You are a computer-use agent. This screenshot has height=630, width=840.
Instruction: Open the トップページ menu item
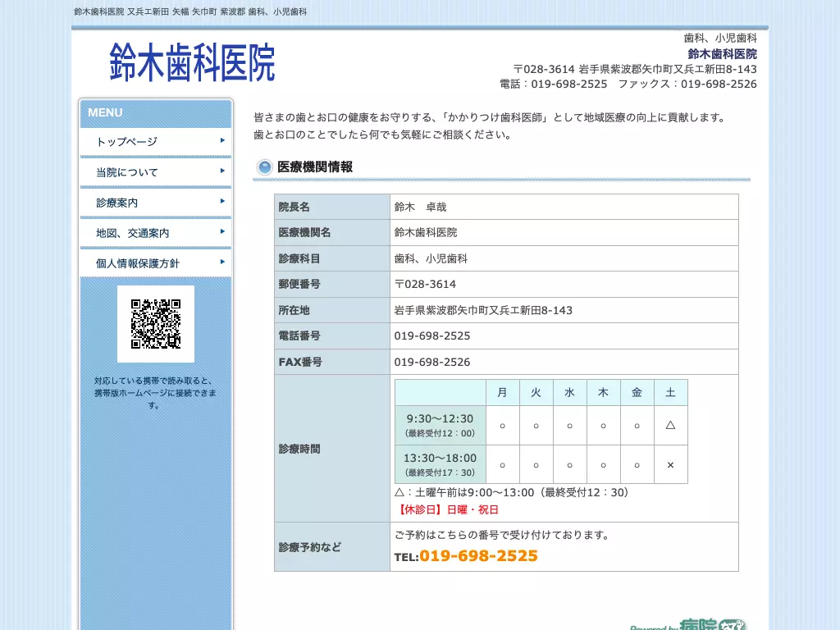click(155, 141)
